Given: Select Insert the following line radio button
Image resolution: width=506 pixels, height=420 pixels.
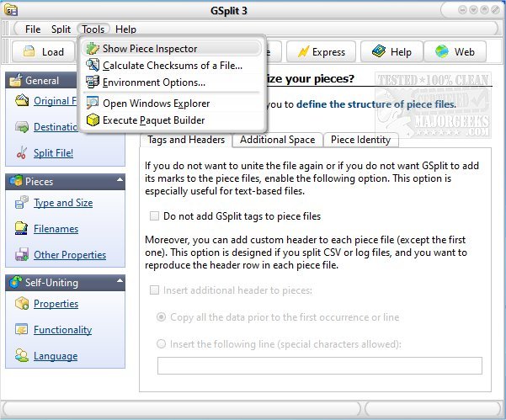Looking at the screenshot, I should [161, 344].
